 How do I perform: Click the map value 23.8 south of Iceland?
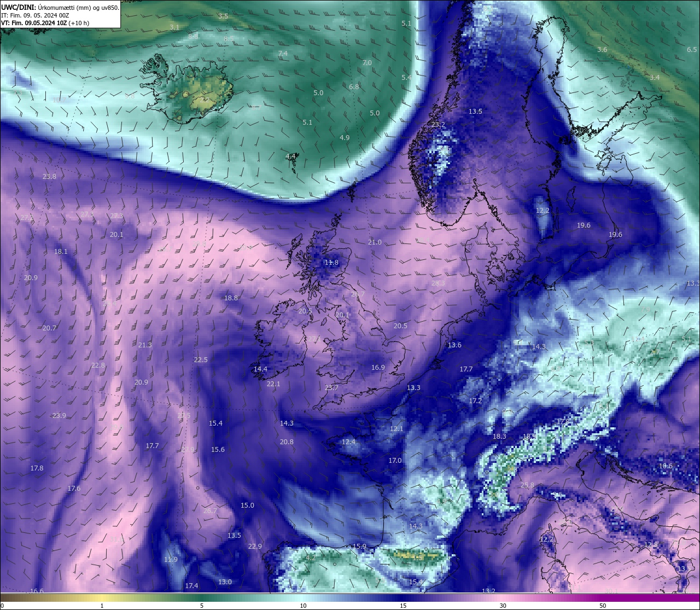(49, 176)
